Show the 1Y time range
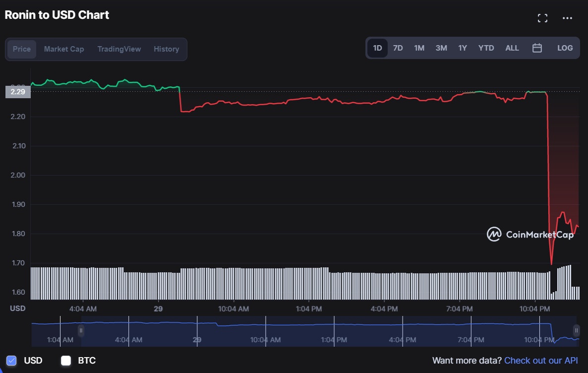Image resolution: width=588 pixels, height=373 pixels. click(462, 48)
